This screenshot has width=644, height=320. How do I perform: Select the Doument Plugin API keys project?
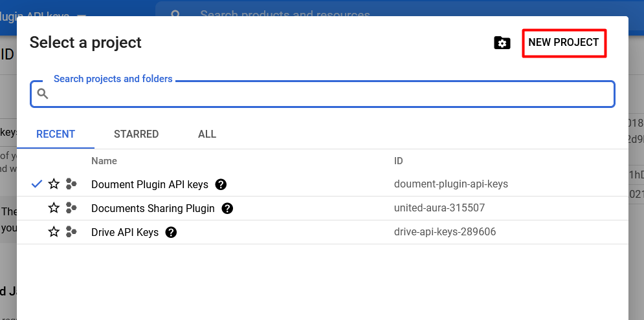[150, 185]
